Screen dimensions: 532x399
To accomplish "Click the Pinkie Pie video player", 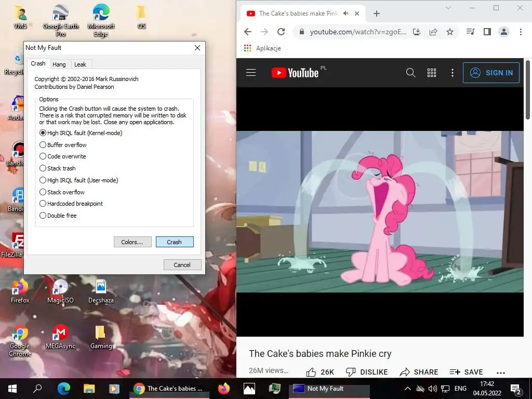I will click(380, 212).
